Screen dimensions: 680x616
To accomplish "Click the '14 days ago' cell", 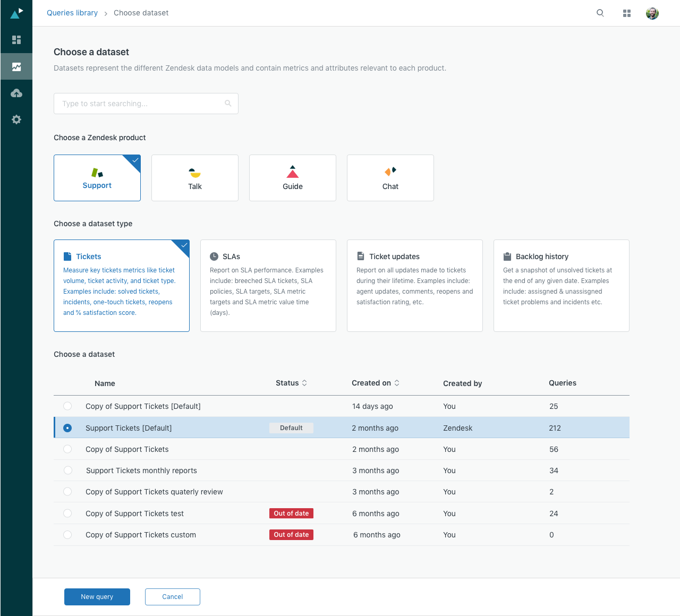I will (x=372, y=406).
